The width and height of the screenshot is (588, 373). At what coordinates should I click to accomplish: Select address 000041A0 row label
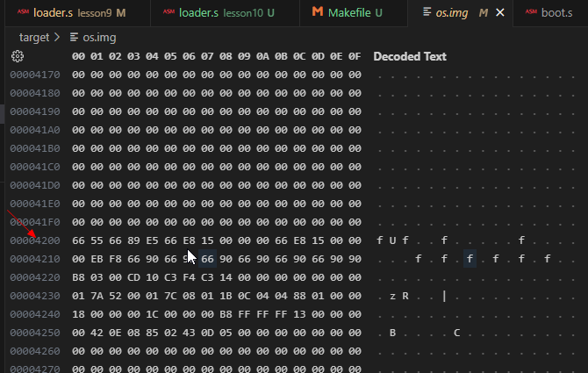tap(35, 130)
